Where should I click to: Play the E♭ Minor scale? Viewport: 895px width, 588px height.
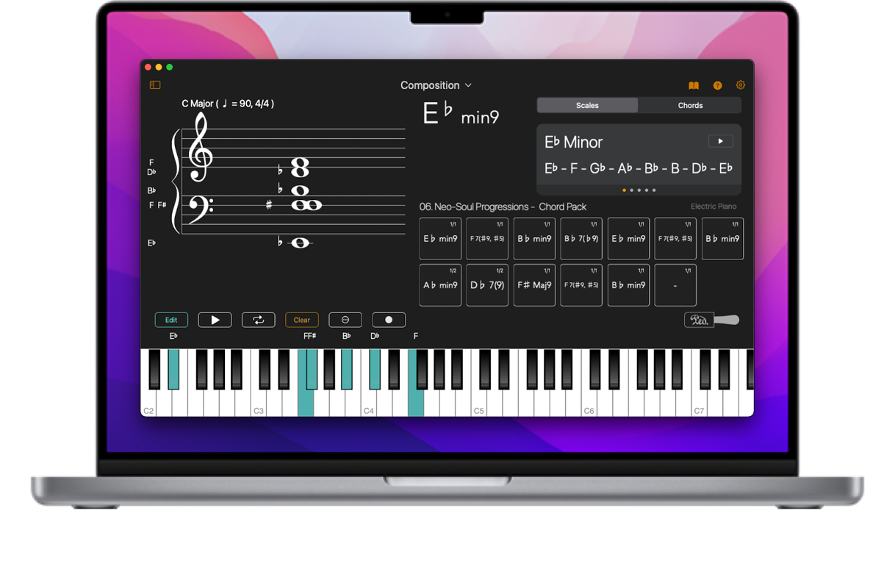pyautogui.click(x=720, y=141)
